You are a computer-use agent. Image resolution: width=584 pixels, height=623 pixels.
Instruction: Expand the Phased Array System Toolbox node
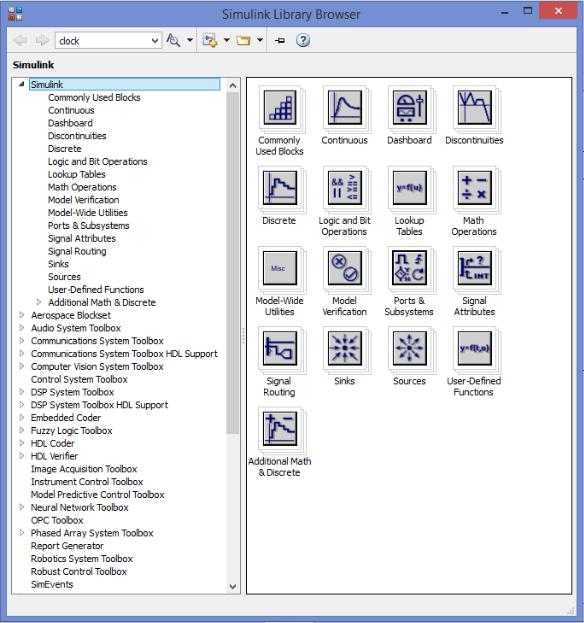(22, 532)
